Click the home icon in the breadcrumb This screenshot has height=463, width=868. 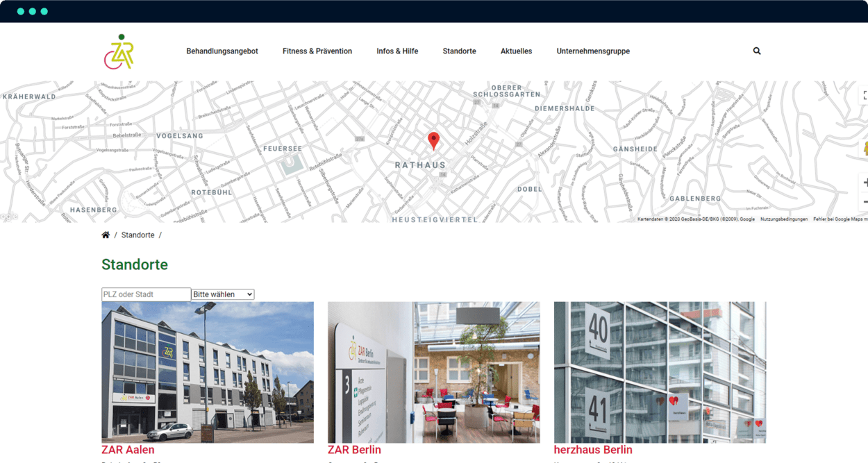[x=106, y=235]
